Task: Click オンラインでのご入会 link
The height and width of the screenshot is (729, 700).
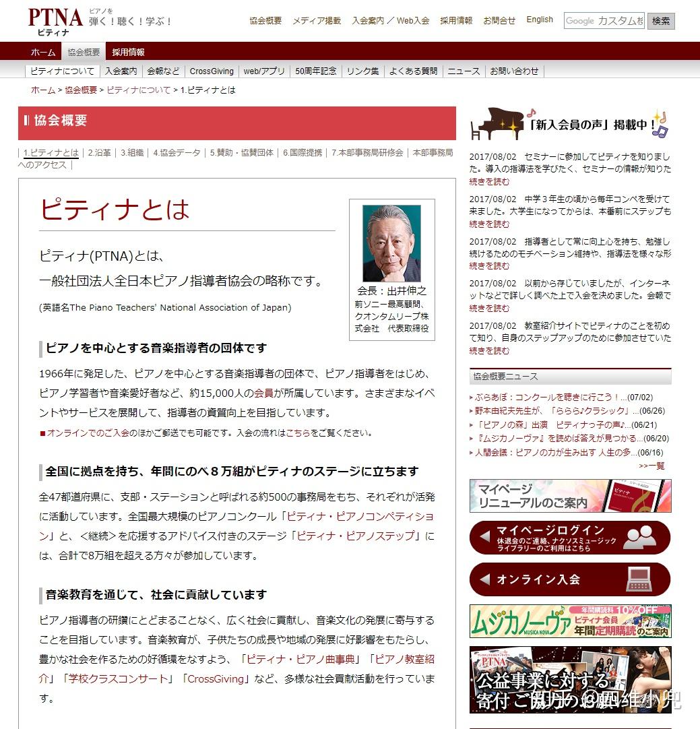Action: pyautogui.click(x=88, y=433)
